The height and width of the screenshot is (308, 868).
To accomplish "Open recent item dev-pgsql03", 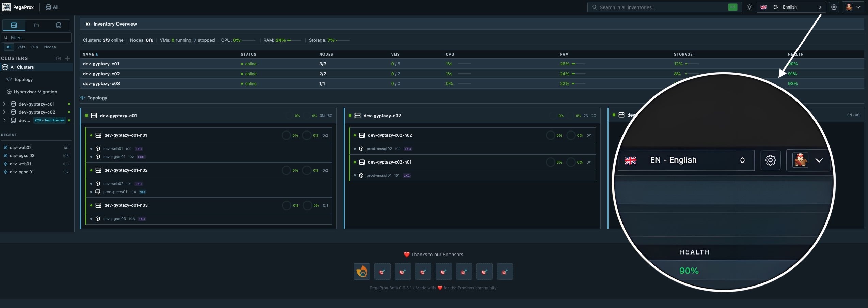I will pyautogui.click(x=22, y=156).
